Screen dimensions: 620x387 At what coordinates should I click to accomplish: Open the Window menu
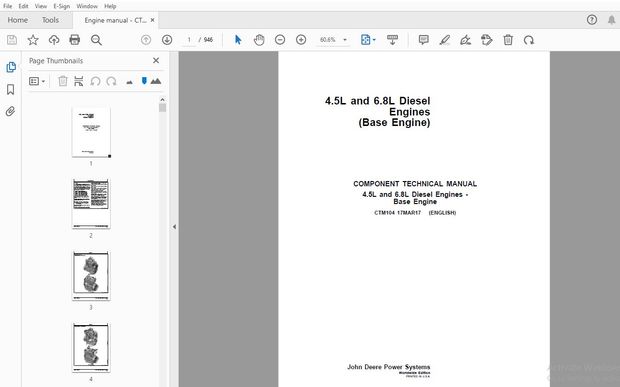point(87,6)
